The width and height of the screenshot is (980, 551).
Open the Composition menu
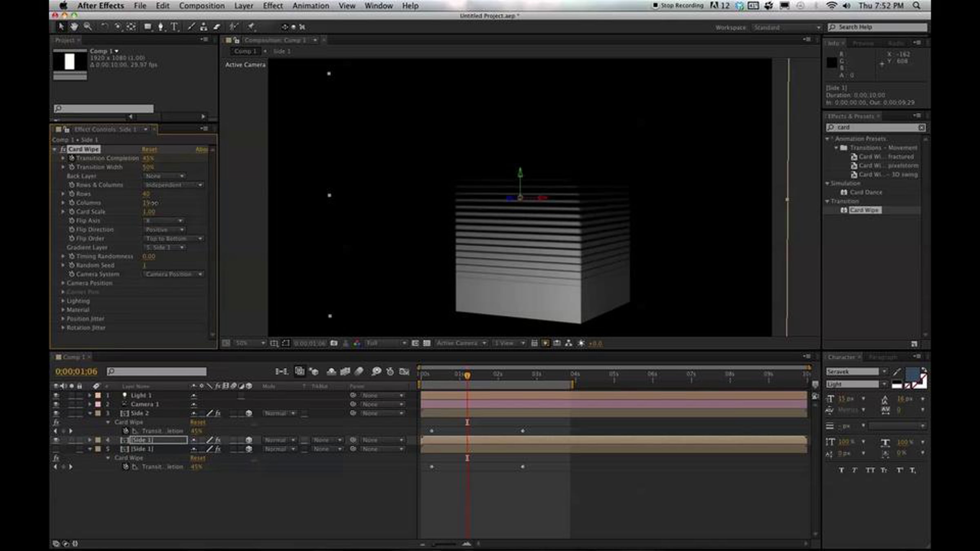[202, 6]
